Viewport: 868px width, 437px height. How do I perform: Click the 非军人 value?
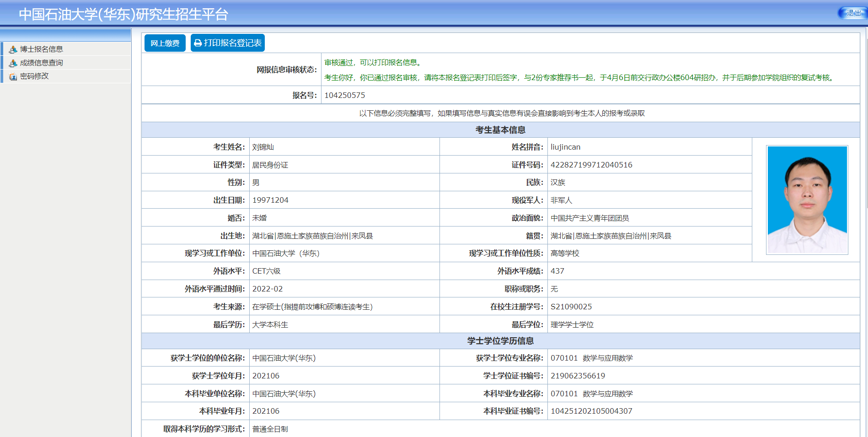coord(562,200)
